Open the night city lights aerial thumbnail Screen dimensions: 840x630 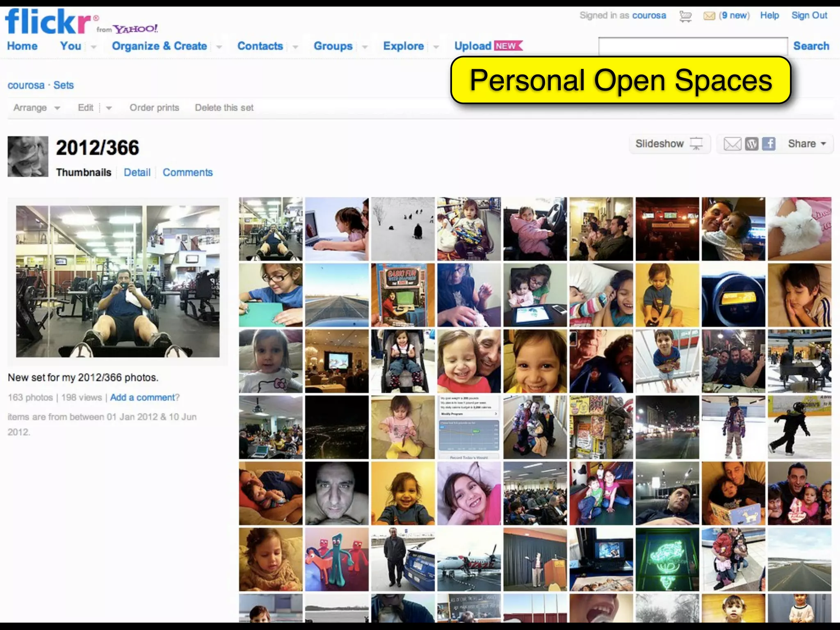point(337,427)
